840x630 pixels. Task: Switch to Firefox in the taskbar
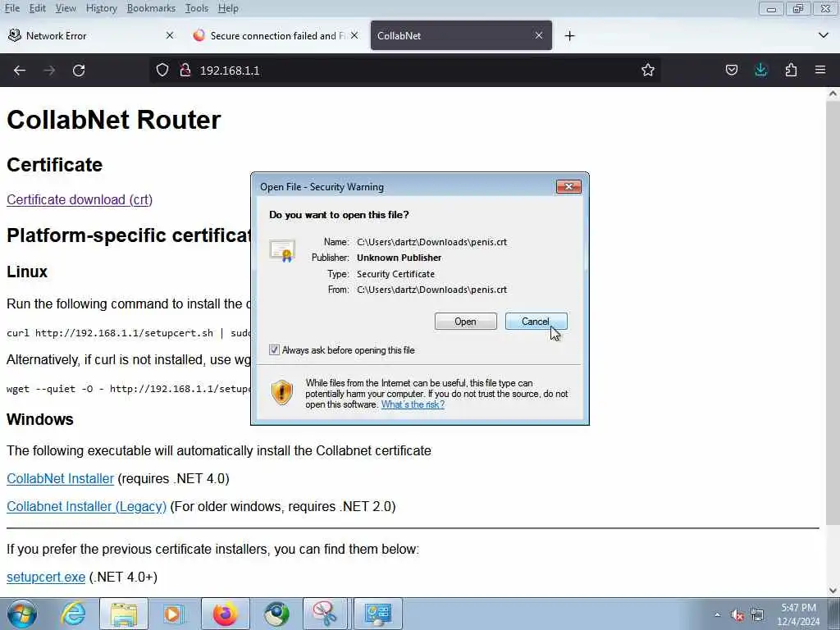coord(225,614)
